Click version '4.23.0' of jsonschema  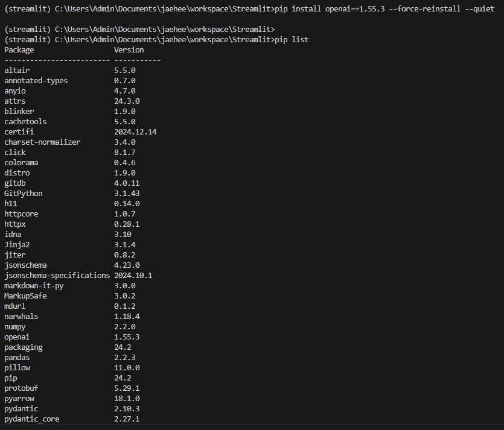(127, 265)
